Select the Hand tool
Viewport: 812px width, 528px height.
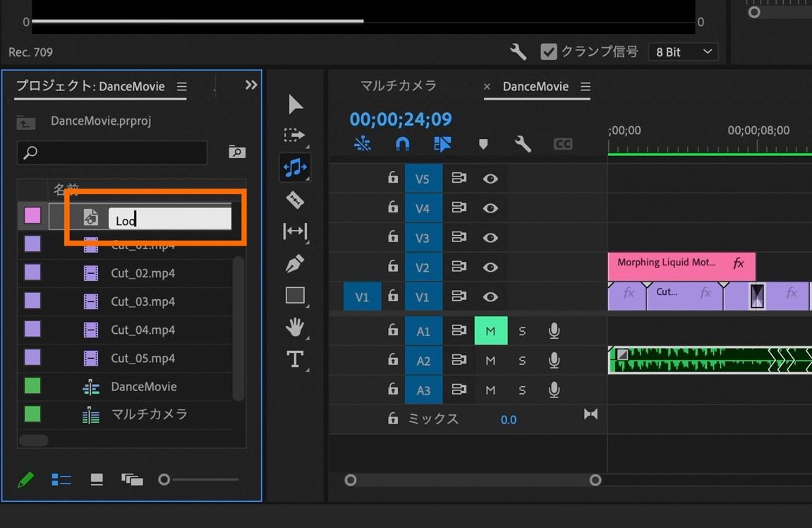[x=295, y=327]
